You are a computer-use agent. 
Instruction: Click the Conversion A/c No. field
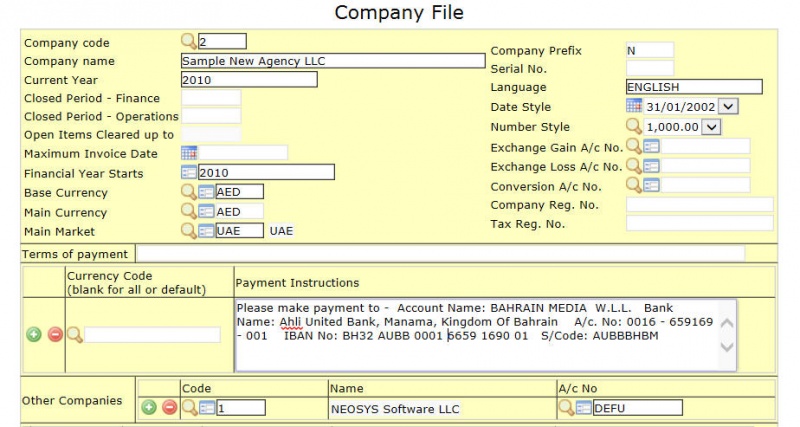pos(706,185)
